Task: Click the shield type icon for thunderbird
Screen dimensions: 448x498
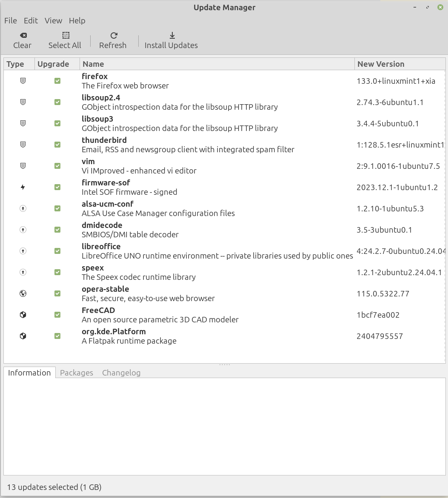Action: [x=23, y=145]
